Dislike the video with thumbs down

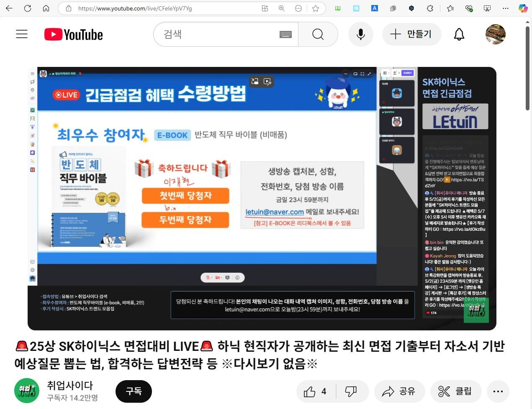pos(351,391)
